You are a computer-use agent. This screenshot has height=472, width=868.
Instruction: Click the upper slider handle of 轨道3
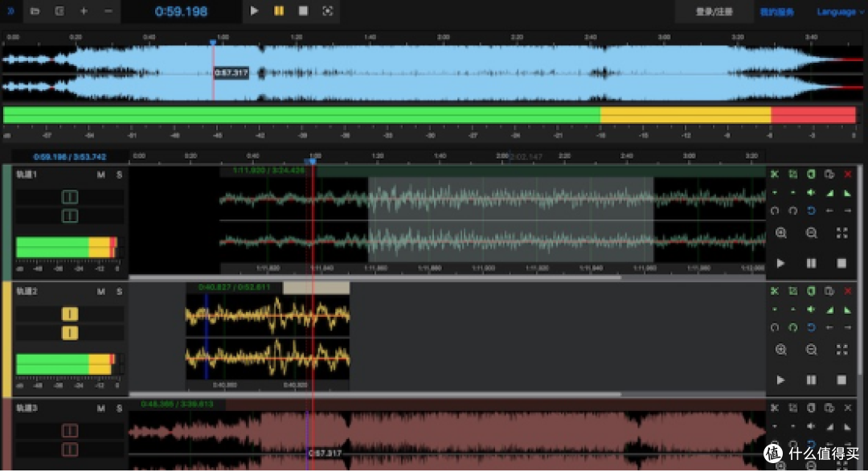tap(70, 430)
